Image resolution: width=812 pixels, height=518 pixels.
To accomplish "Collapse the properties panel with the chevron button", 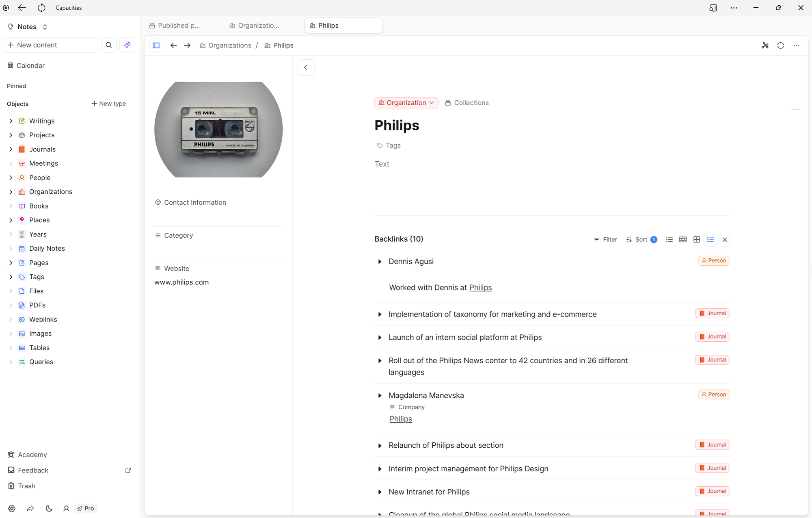I will [306, 67].
